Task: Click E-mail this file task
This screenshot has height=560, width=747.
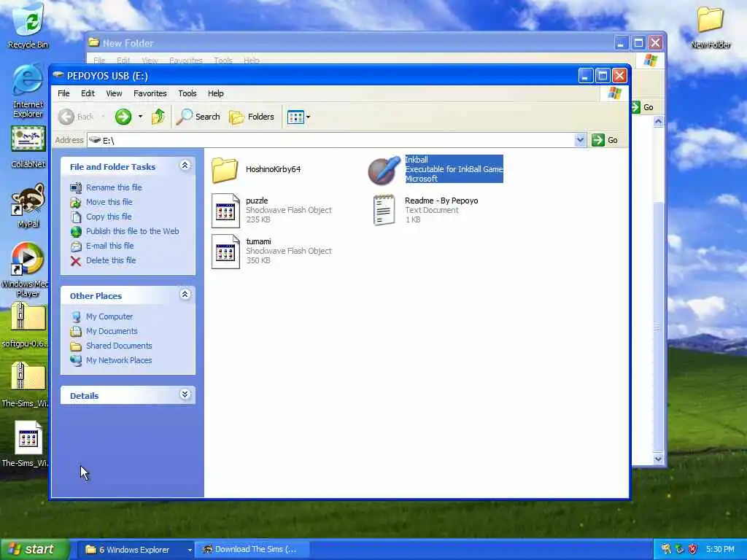Action: pyautogui.click(x=109, y=246)
